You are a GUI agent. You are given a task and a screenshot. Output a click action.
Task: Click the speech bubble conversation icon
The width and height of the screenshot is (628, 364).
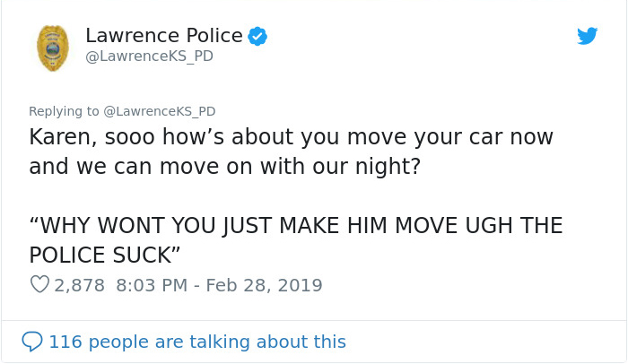pyautogui.click(x=32, y=342)
